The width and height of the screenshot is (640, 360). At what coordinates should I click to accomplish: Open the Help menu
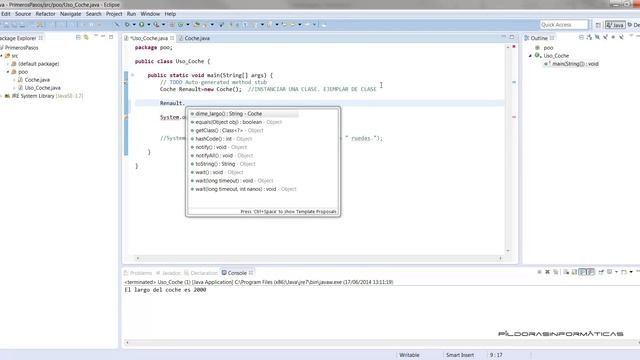pos(170,14)
